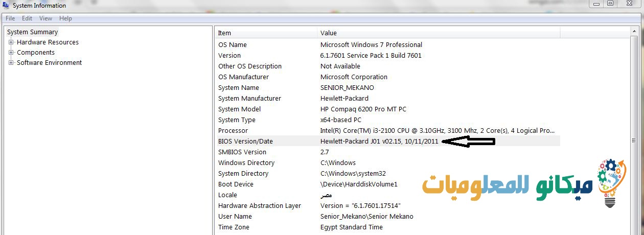Click the Not Available value
644x235 pixels.
[340, 66]
